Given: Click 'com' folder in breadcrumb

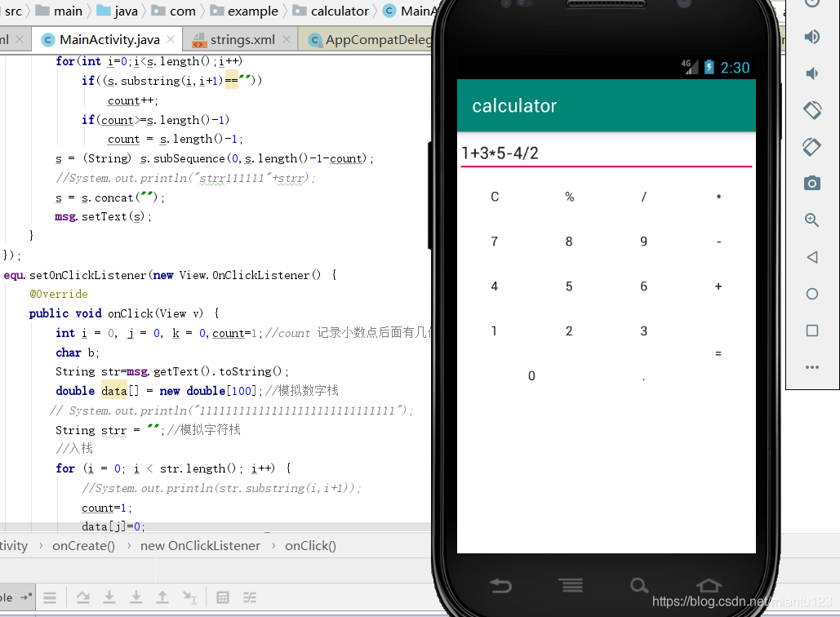Looking at the screenshot, I should [174, 11].
